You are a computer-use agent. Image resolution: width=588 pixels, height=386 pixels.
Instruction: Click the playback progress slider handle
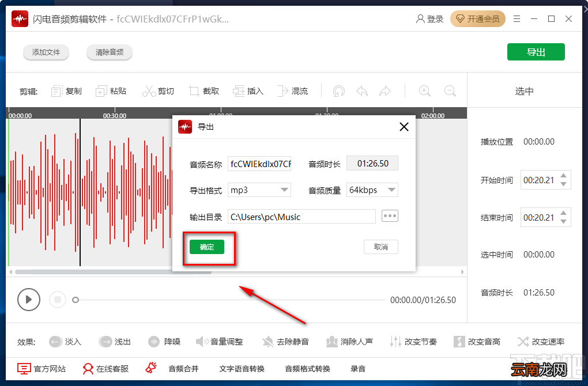click(76, 300)
